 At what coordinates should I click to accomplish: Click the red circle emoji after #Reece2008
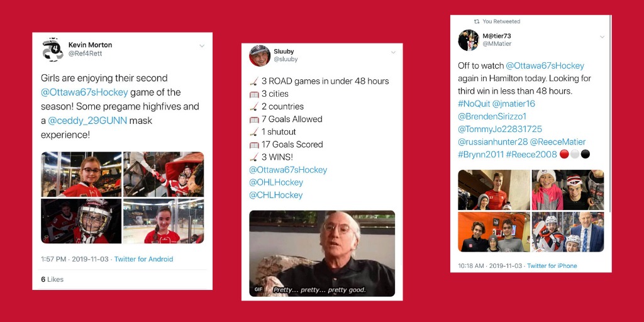pyautogui.click(x=564, y=155)
